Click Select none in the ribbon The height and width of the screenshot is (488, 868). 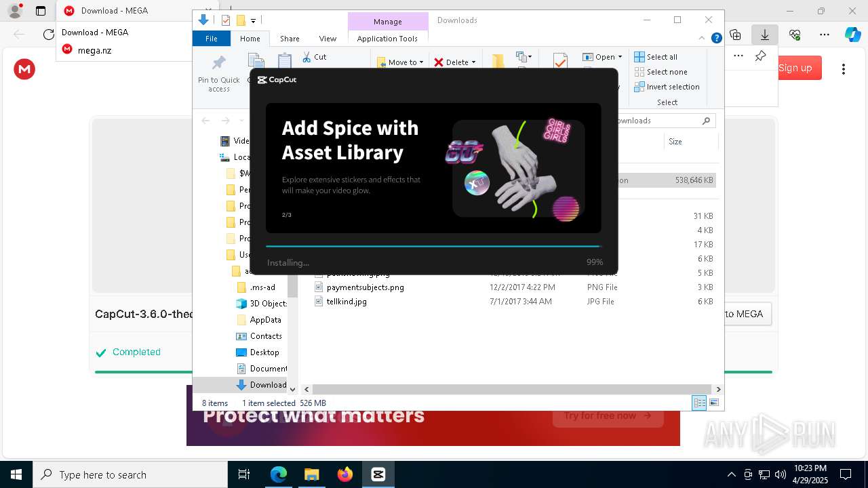click(x=660, y=72)
